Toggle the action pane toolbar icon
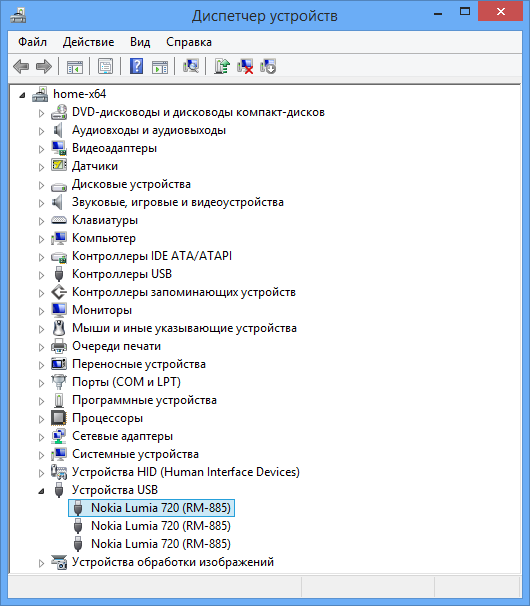530x606 pixels. 160,66
